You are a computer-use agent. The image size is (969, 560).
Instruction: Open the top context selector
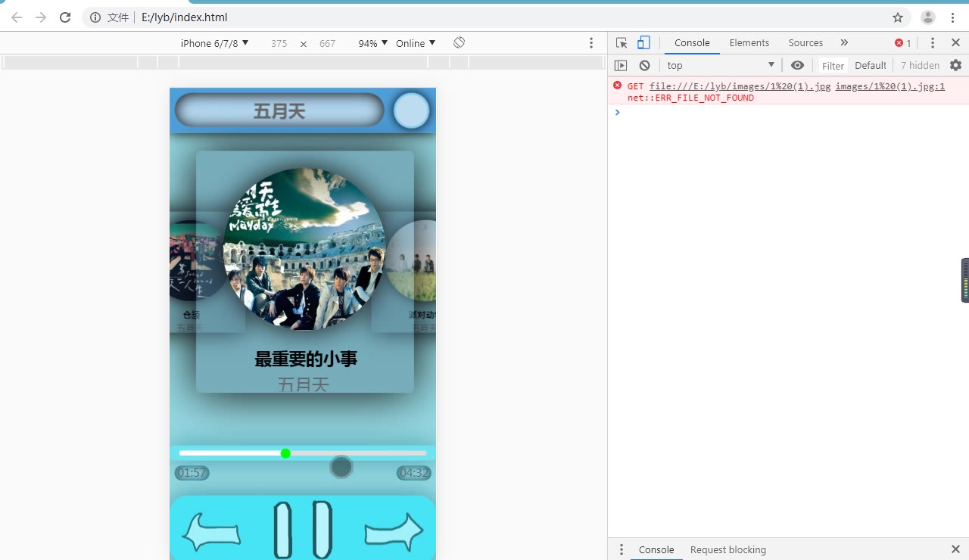(x=721, y=66)
